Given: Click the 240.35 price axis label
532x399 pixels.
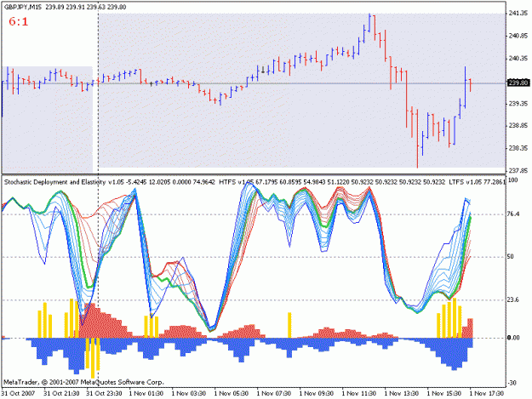Looking at the screenshot, I should 518,59.
